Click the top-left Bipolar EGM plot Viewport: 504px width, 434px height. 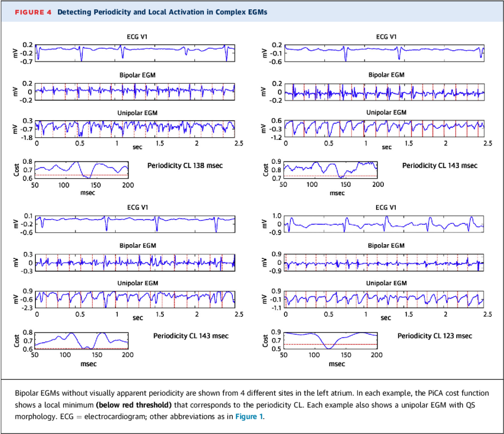tap(135, 92)
